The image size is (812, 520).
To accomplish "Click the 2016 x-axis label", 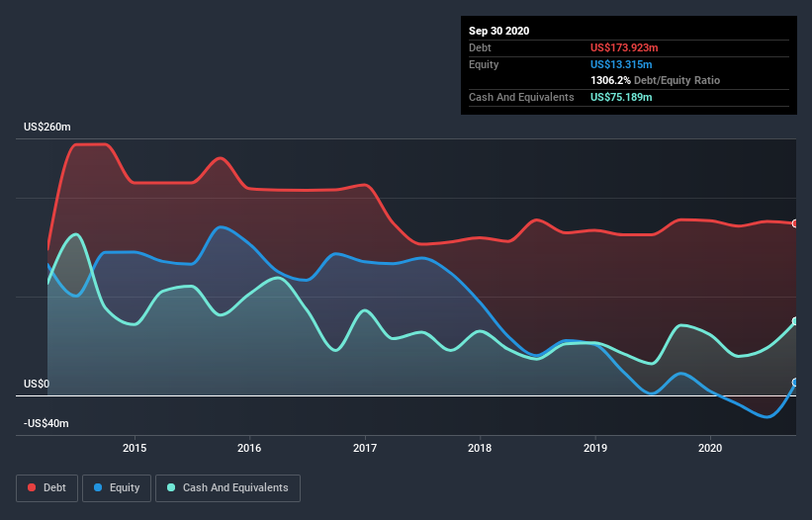I will click(249, 448).
